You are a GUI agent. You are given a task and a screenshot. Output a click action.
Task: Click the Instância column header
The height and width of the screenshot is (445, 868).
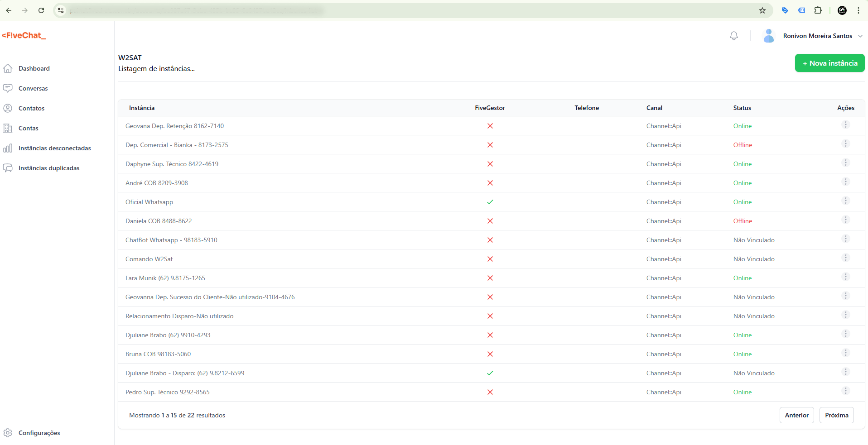tap(142, 108)
